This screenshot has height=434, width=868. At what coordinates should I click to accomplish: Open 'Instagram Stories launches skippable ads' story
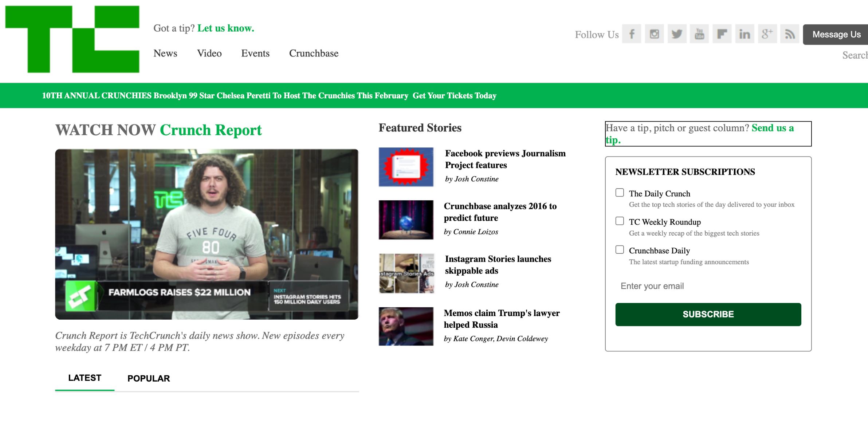(x=498, y=265)
